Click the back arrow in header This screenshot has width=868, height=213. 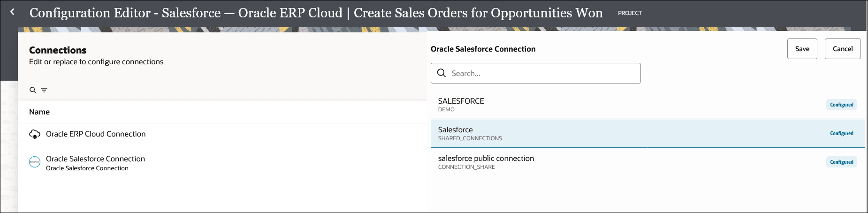[13, 12]
